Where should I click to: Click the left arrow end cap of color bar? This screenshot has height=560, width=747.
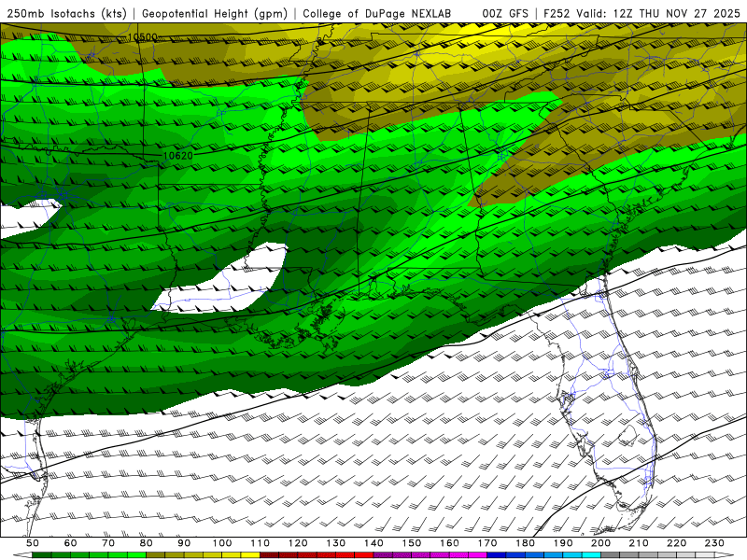pyautogui.click(x=22, y=555)
